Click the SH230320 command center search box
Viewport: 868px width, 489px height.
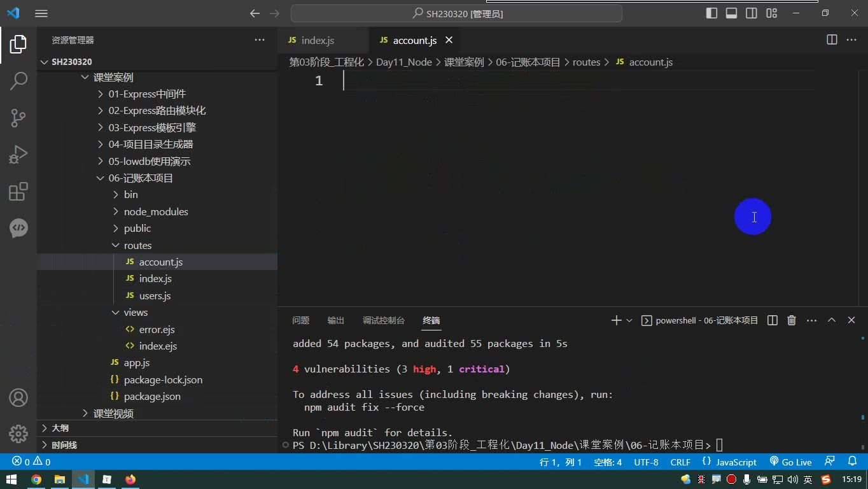456,13
